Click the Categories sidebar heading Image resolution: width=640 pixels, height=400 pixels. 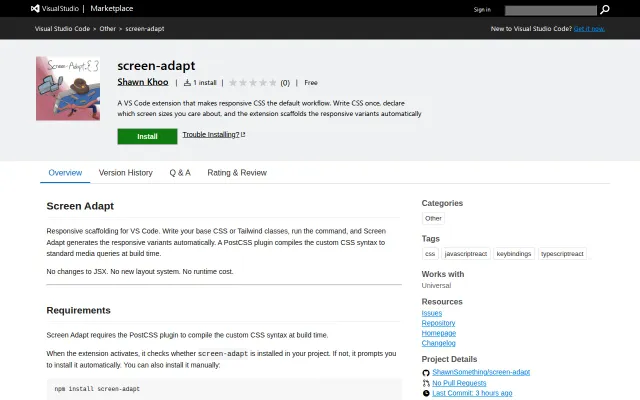(x=442, y=203)
